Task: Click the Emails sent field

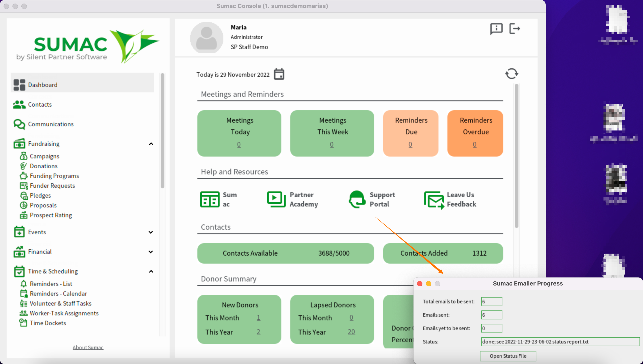Action: click(x=492, y=315)
